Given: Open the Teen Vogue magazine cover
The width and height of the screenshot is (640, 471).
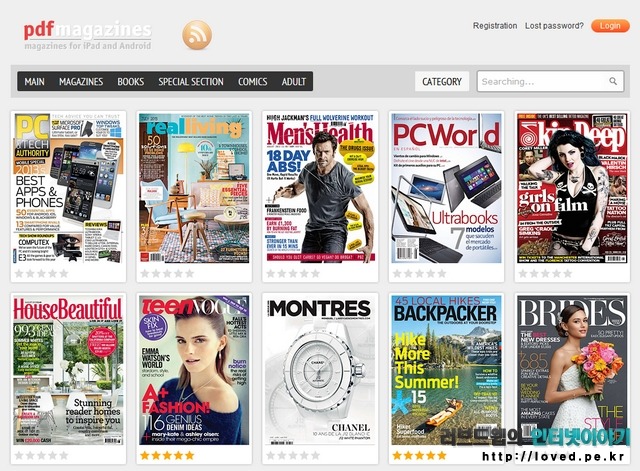Looking at the screenshot, I should click(194, 371).
